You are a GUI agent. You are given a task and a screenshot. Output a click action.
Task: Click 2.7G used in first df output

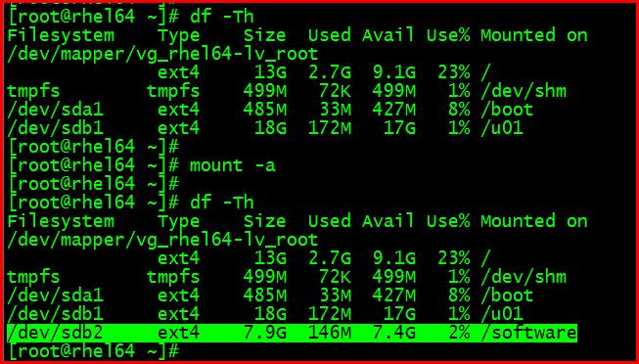click(x=329, y=73)
